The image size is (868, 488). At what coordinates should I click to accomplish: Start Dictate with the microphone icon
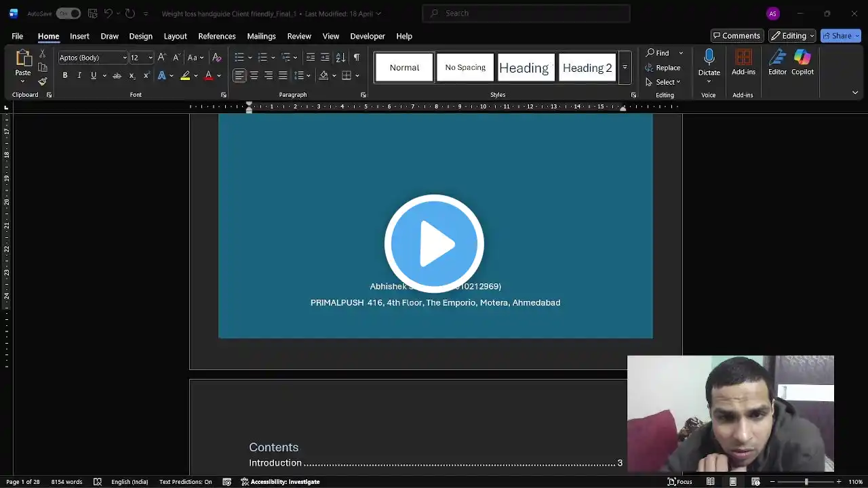point(709,57)
